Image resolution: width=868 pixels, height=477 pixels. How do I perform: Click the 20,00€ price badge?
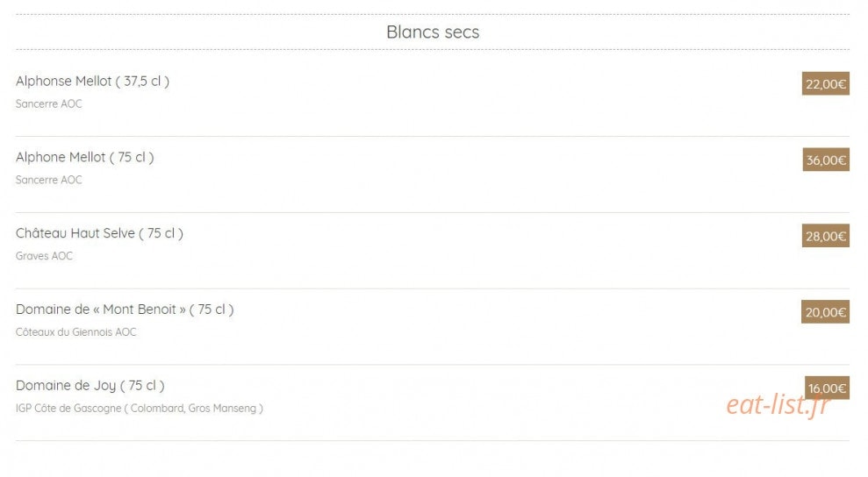click(825, 312)
